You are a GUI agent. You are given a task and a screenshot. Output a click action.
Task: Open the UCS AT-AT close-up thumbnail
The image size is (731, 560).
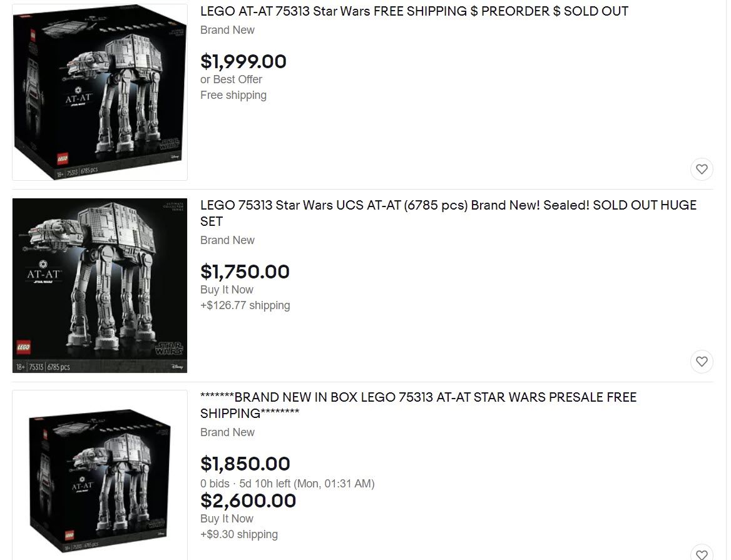[x=100, y=285]
